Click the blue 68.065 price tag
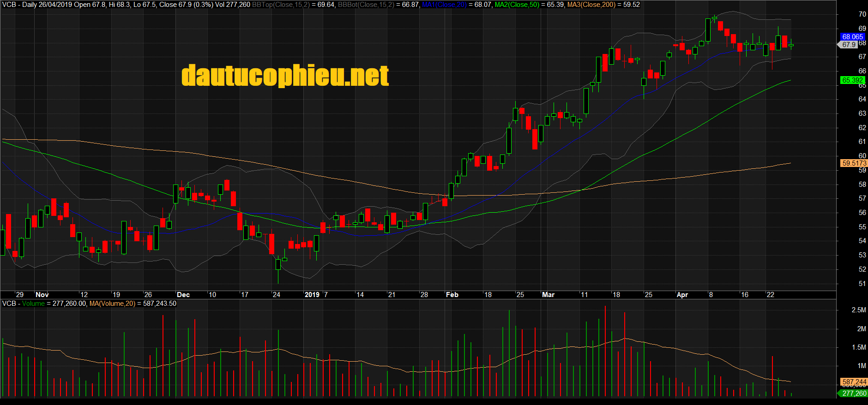The image size is (868, 405). click(x=852, y=37)
